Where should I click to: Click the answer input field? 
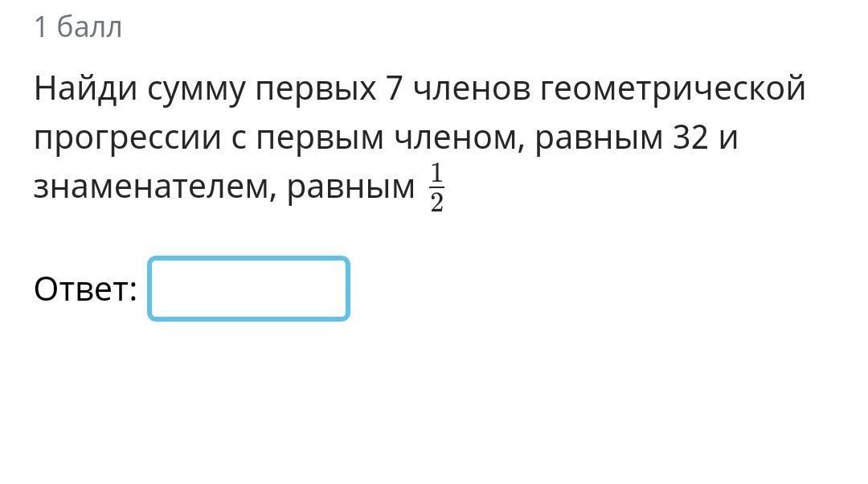248,289
